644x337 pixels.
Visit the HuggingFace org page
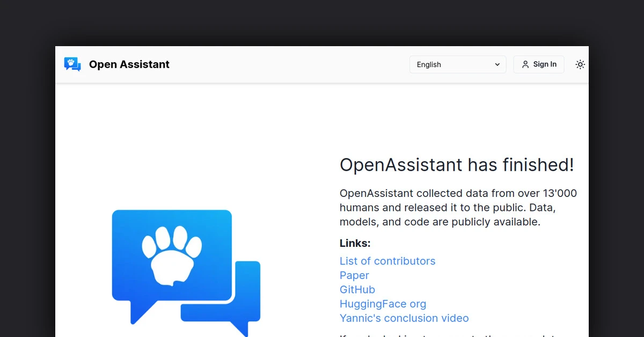[x=383, y=304]
